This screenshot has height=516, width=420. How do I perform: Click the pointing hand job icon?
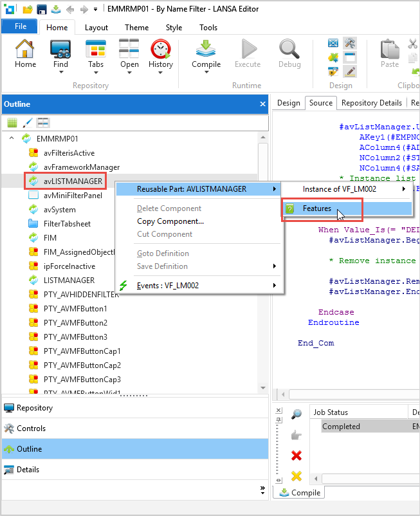[297, 435]
